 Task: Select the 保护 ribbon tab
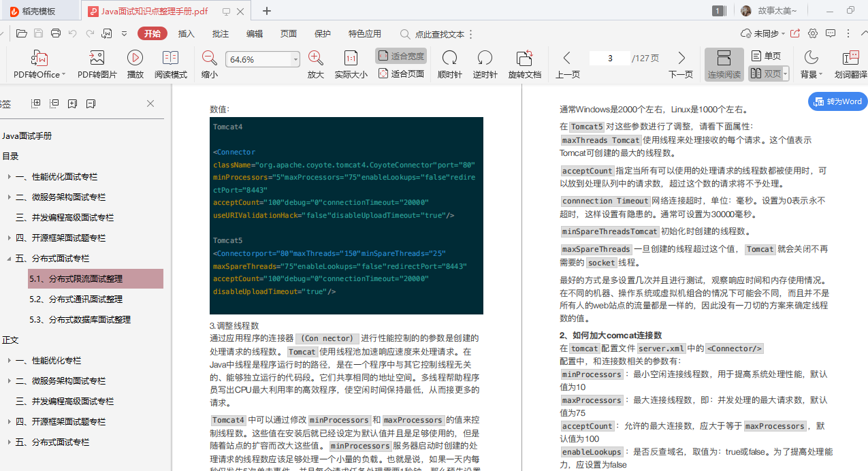pyautogui.click(x=323, y=34)
